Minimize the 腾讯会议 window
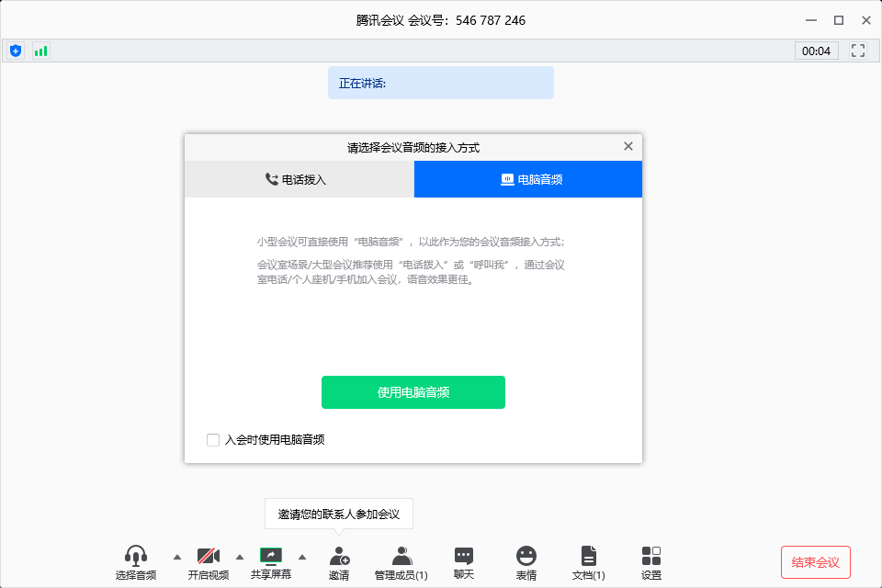882x588 pixels. (x=811, y=20)
